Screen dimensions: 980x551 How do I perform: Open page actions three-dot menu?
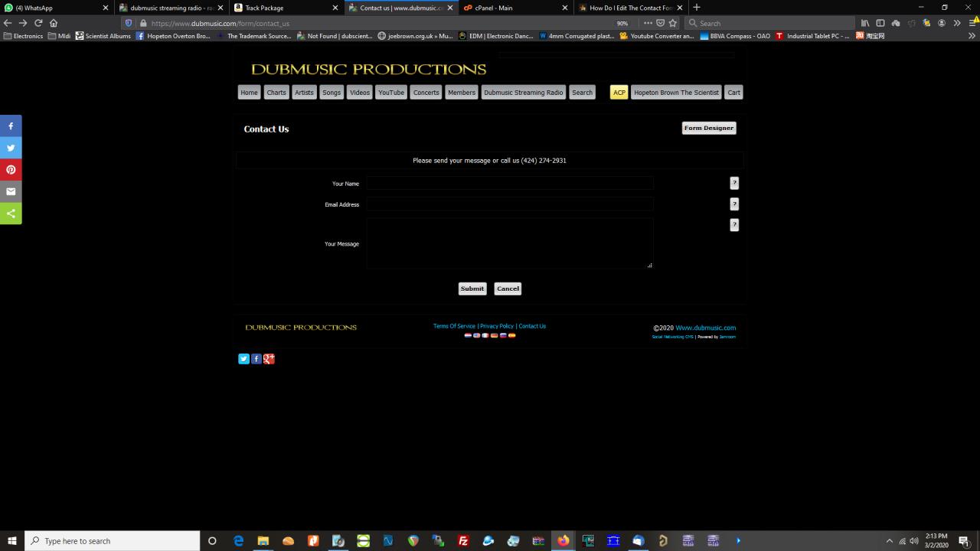[x=648, y=23]
